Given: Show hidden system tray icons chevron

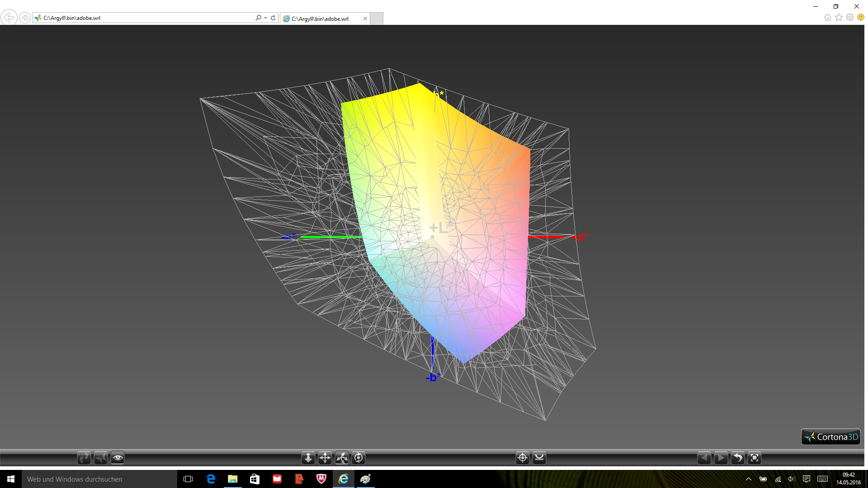Looking at the screenshot, I should pos(749,479).
